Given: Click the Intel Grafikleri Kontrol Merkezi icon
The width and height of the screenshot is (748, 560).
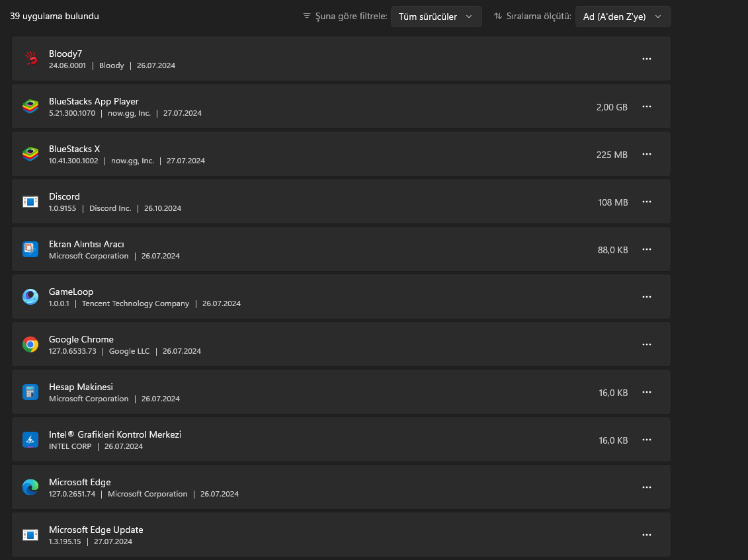Looking at the screenshot, I should tap(30, 440).
